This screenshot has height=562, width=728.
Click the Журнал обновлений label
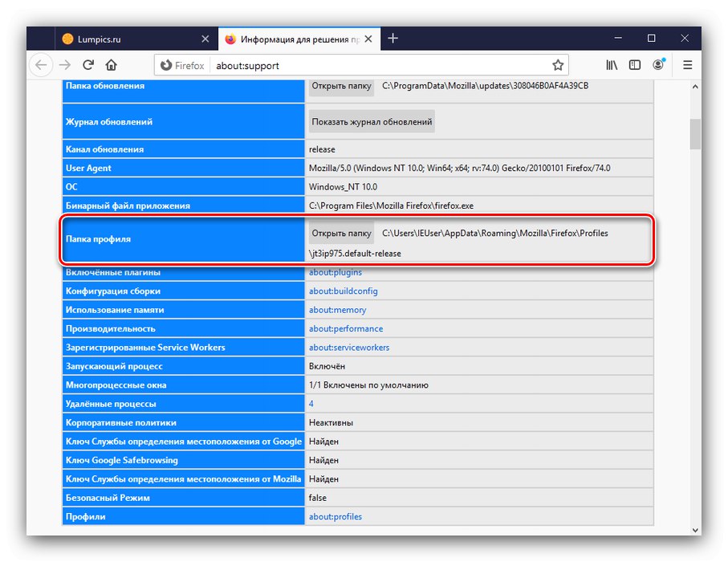108,122
